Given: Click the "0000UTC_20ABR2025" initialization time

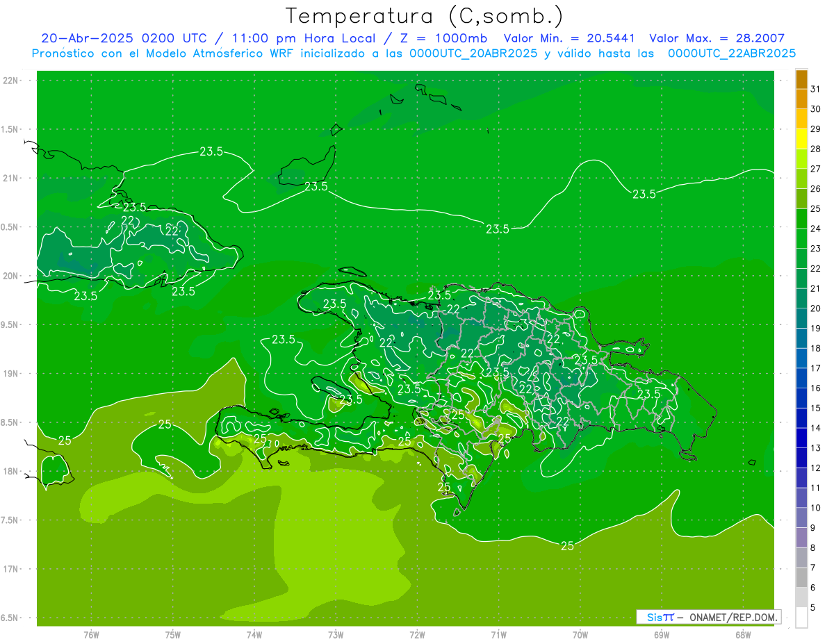Looking at the screenshot, I should pyautogui.click(x=474, y=53).
